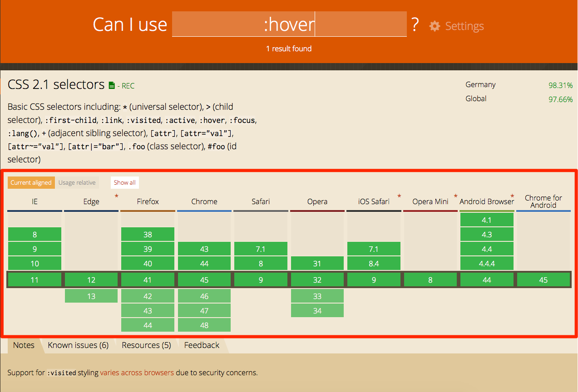Select the Chrome for Android header
The height and width of the screenshot is (392, 578).
[543, 201]
